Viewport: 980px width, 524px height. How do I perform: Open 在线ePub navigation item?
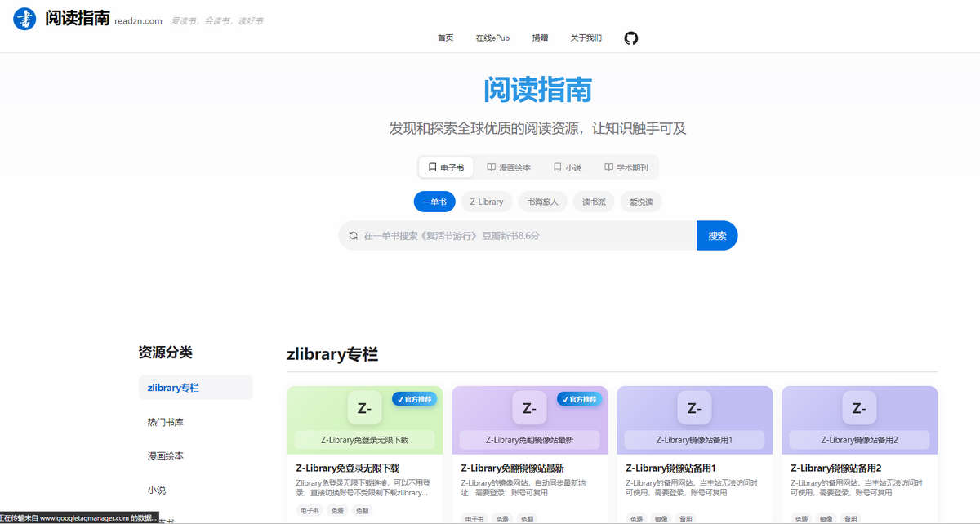coord(492,38)
